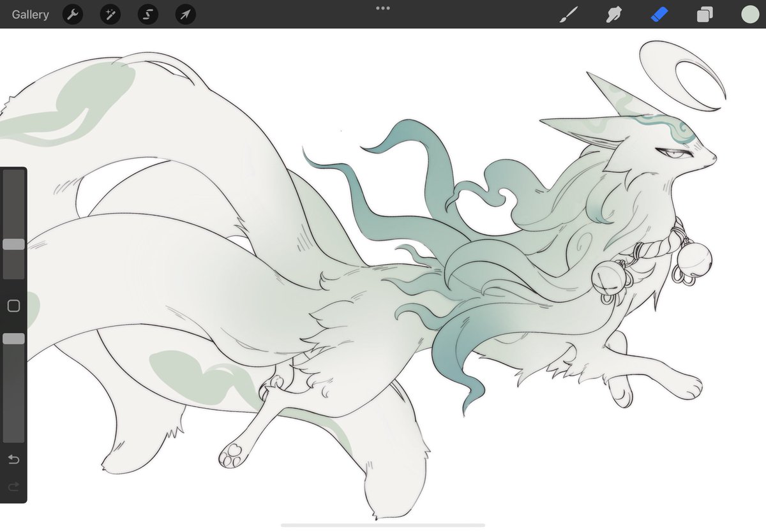Tap the home indicator bar at bottom
Viewport: 766px width, 532px height.
[383, 525]
